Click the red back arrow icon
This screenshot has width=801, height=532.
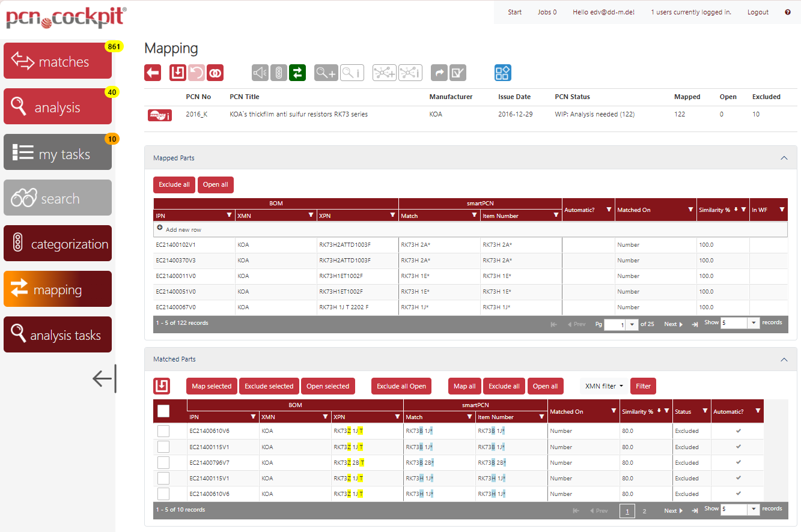153,73
